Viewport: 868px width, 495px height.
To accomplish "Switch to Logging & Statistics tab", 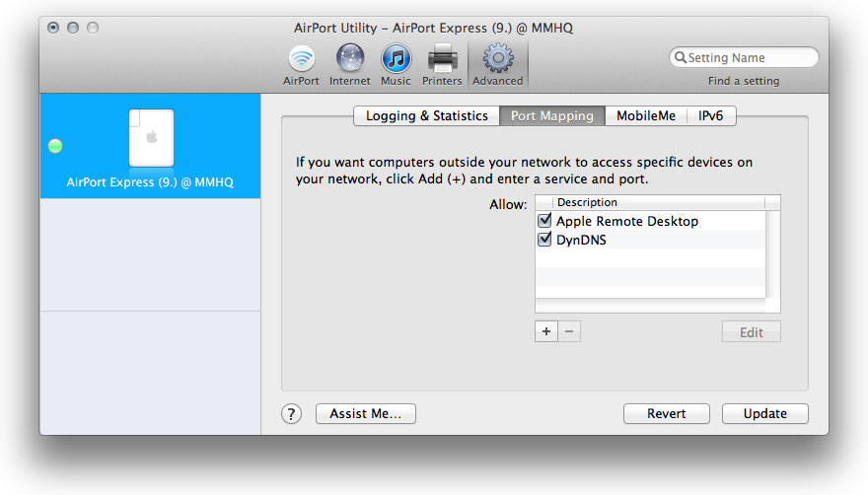I will click(x=427, y=115).
